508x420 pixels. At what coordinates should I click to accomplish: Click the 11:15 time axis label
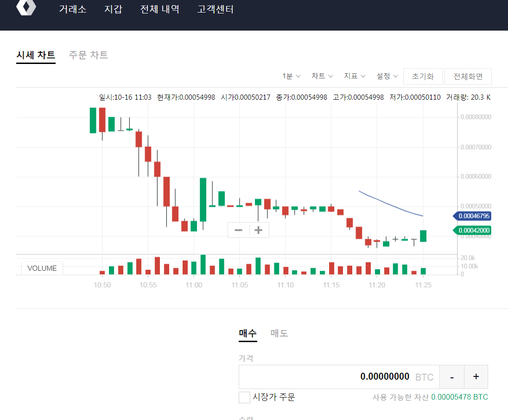coord(331,285)
